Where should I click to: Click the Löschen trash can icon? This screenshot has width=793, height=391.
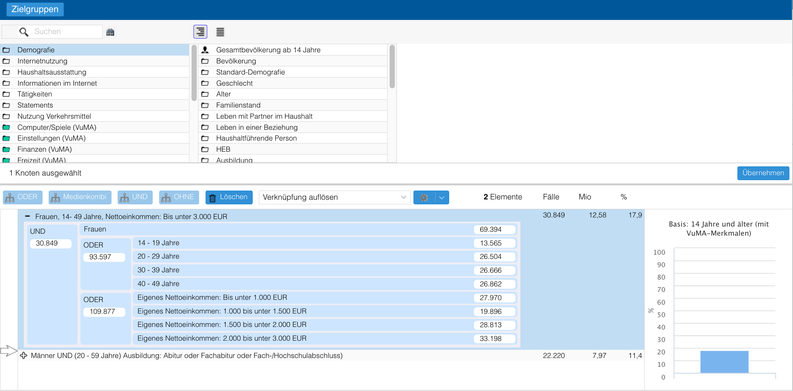tap(213, 198)
